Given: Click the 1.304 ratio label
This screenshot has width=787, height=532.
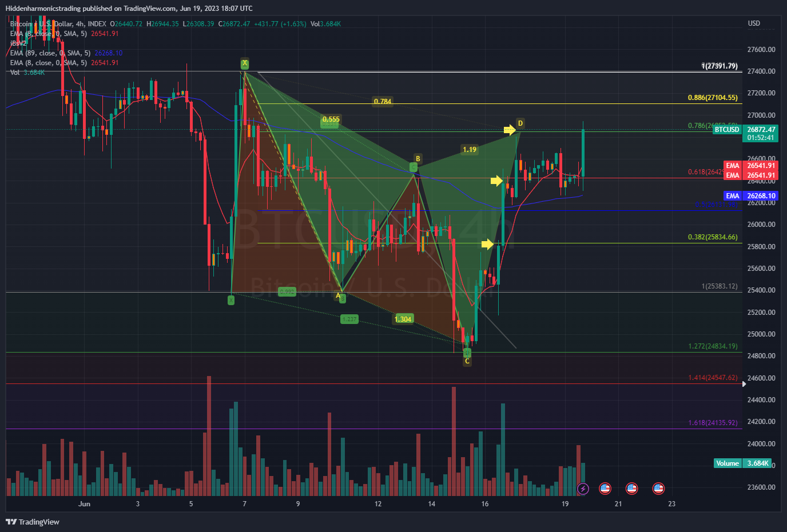Looking at the screenshot, I should click(403, 319).
